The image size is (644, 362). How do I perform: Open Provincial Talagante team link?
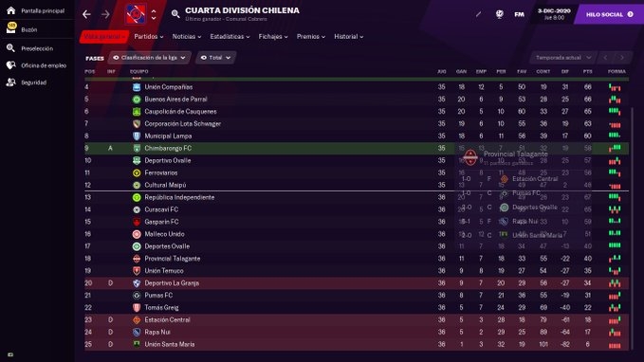(173, 259)
